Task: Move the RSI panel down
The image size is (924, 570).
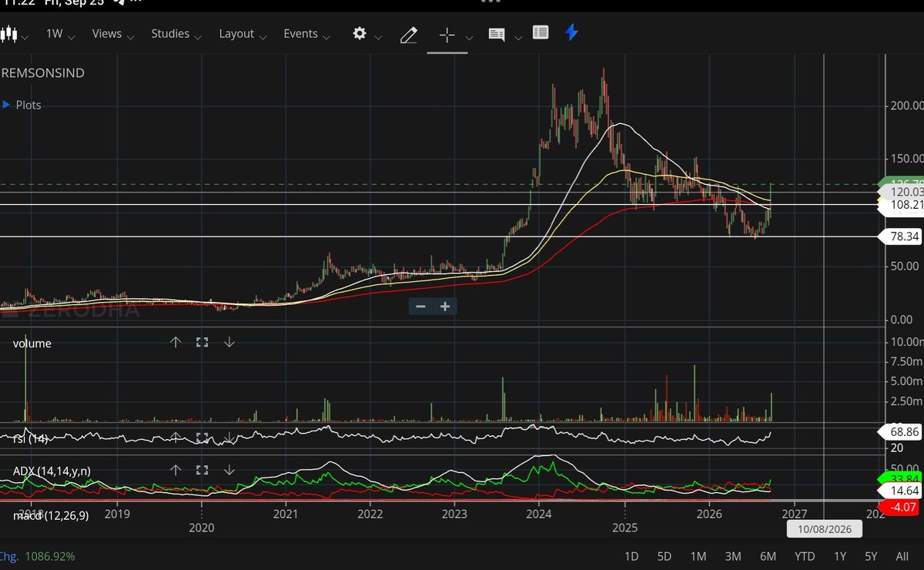Action: click(229, 438)
